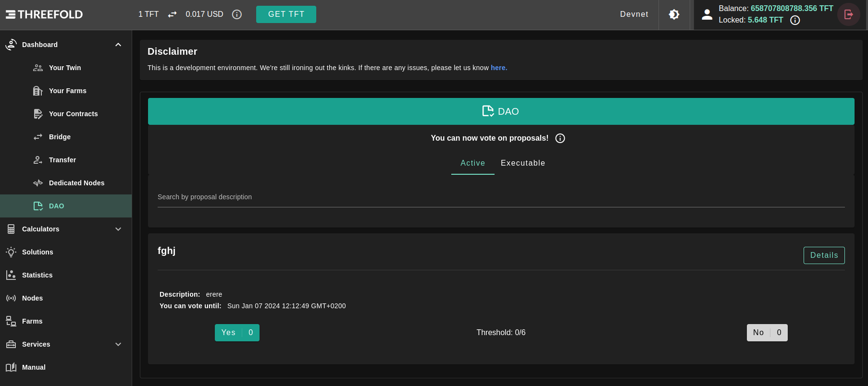868x386 pixels.
Task: Open the user profile icon
Action: point(707,14)
